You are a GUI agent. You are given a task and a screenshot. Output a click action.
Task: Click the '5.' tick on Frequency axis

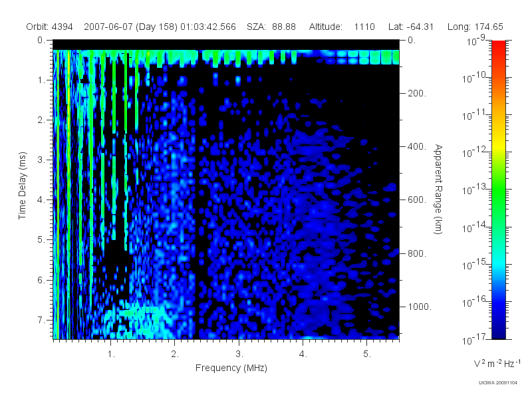[x=367, y=354]
